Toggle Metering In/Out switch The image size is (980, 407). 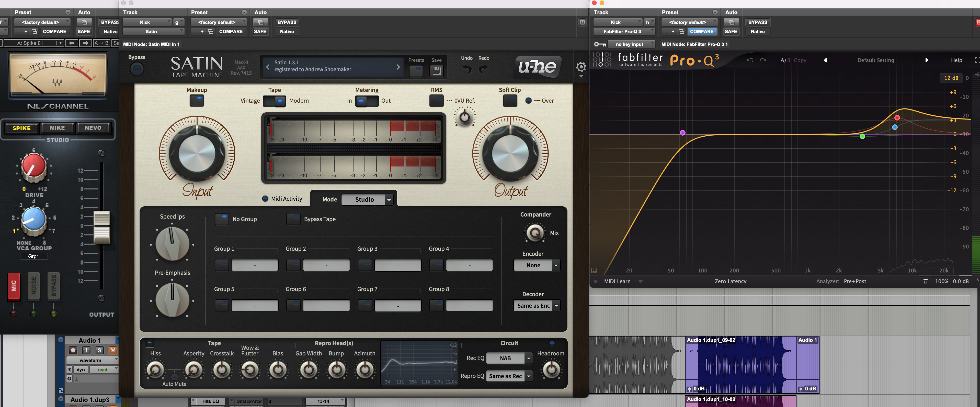click(x=367, y=101)
